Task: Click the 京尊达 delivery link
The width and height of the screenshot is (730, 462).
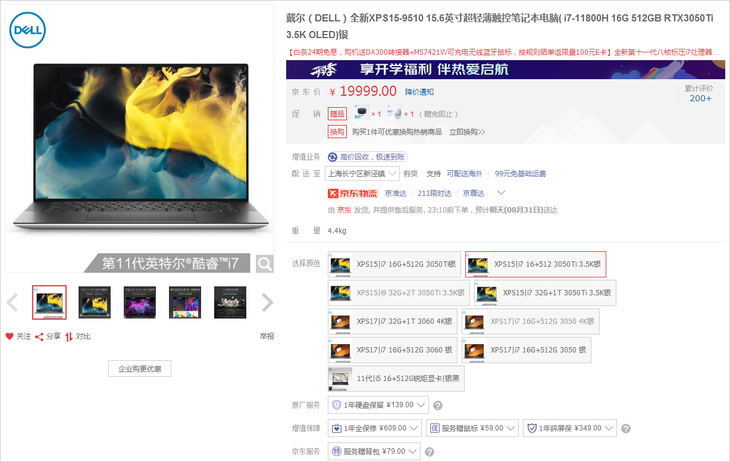Action: point(473,193)
